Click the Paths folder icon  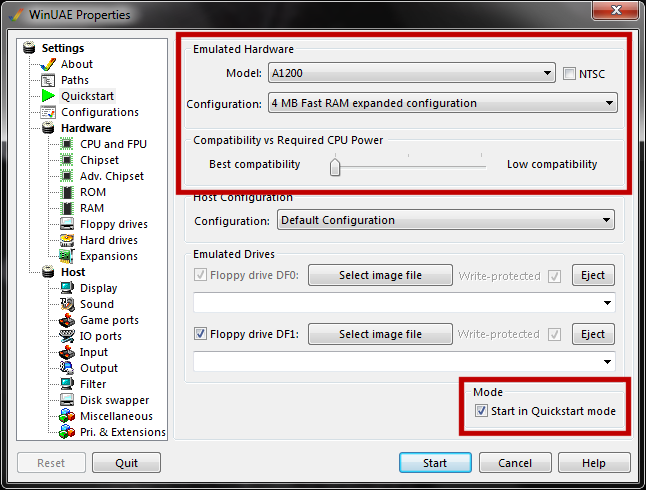pos(48,80)
